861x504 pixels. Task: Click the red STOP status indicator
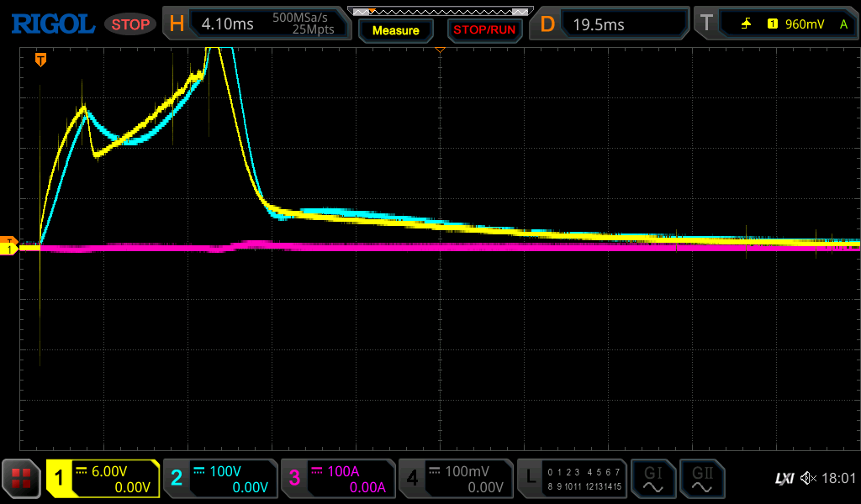[x=130, y=24]
